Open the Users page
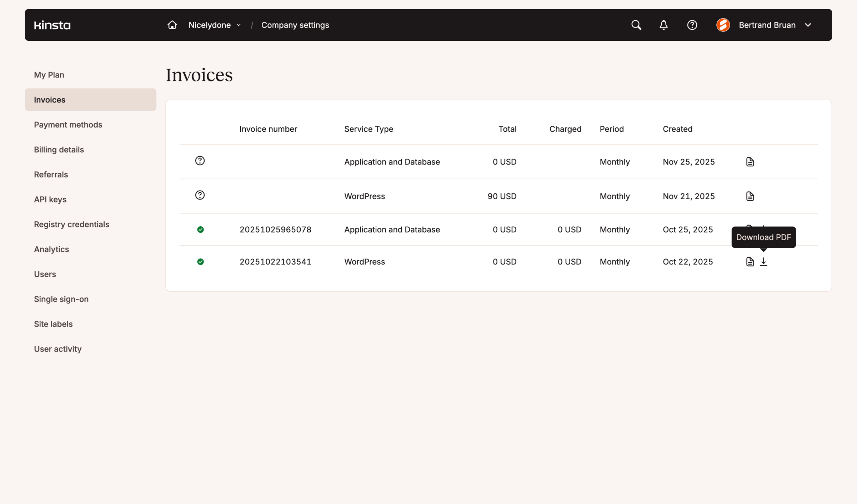This screenshot has height=504, width=857. 91,274
